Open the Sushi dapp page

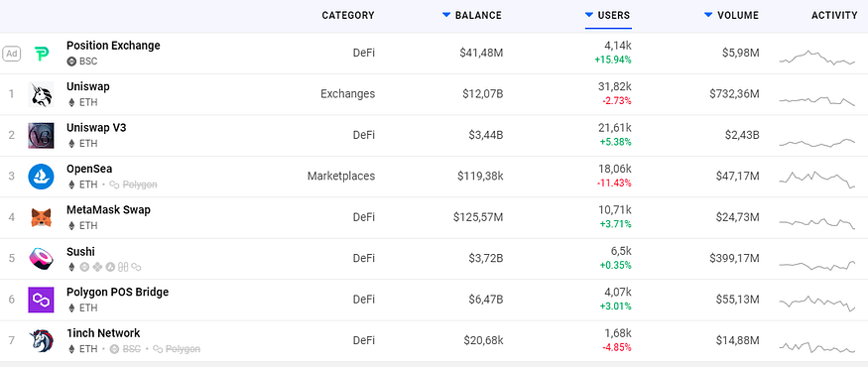(x=80, y=251)
